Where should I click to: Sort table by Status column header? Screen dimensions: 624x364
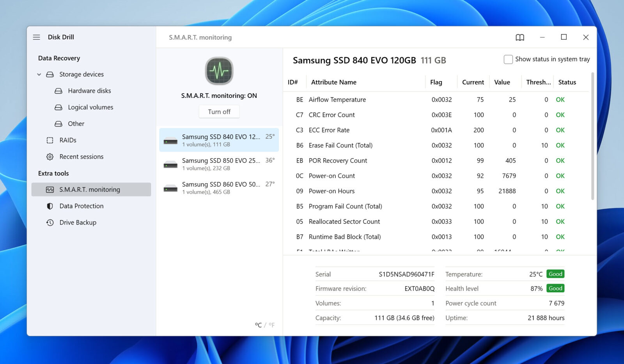567,82
